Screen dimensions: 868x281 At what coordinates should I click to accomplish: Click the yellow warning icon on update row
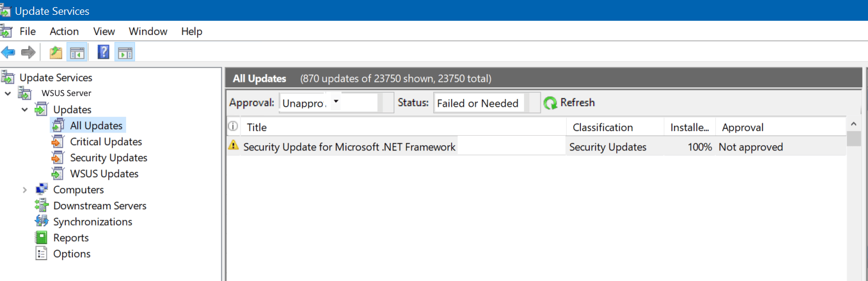[234, 145]
